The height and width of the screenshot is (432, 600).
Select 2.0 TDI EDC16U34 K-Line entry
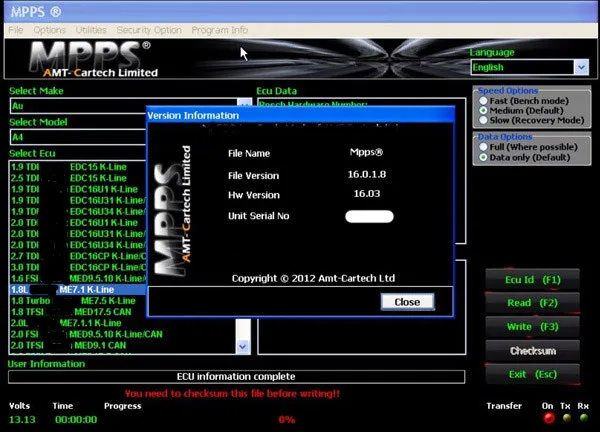[x=78, y=245]
